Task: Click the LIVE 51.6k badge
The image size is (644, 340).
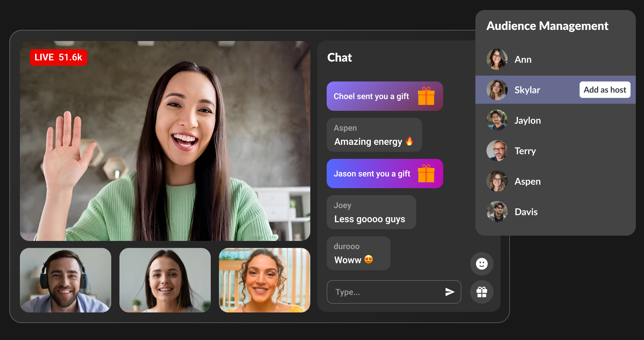Action: [58, 57]
